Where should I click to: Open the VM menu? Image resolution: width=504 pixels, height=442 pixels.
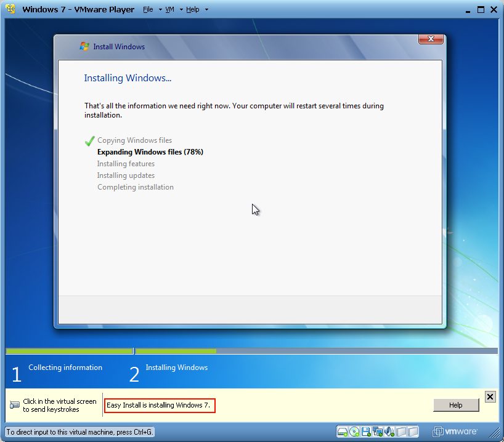169,10
